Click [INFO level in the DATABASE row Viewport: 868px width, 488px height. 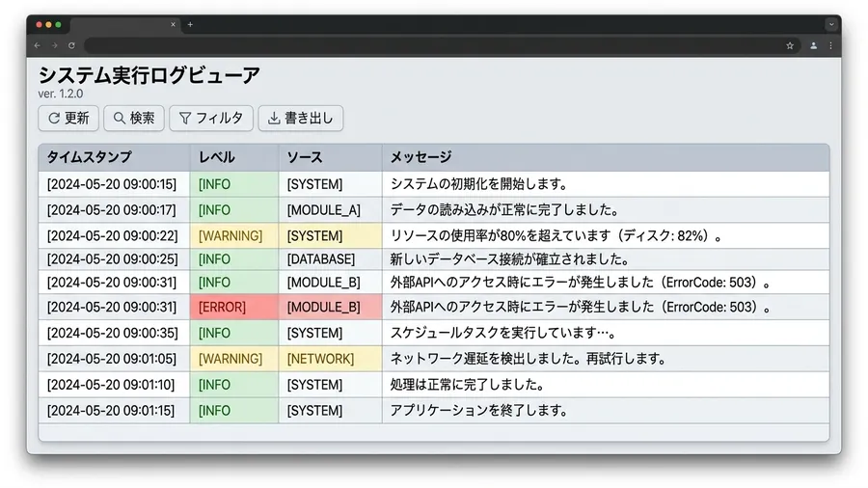tap(214, 258)
